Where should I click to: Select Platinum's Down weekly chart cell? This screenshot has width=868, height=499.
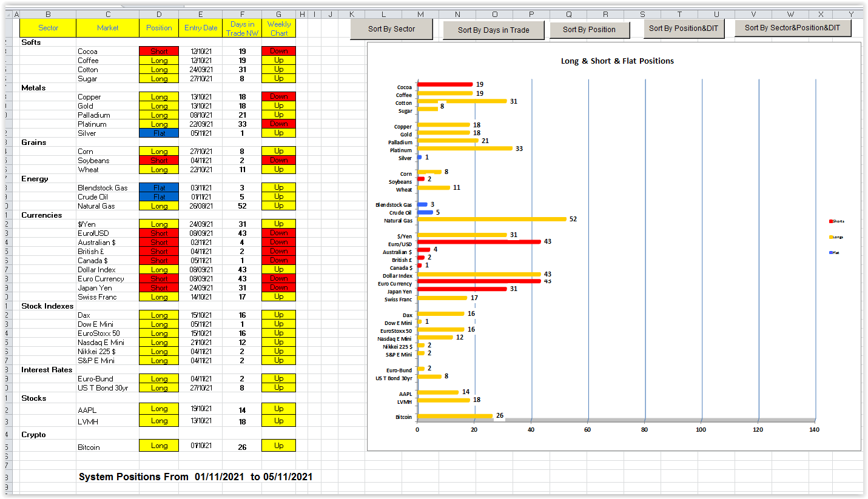(279, 124)
